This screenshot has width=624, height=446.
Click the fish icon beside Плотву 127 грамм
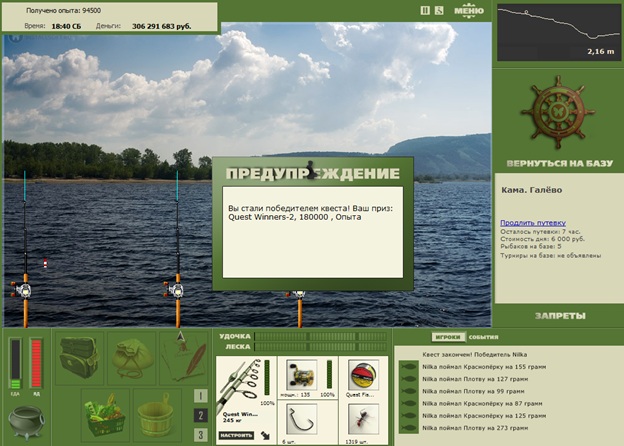[408, 379]
